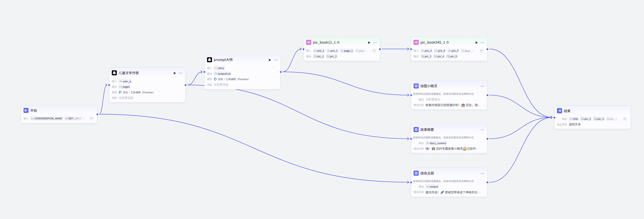The image size is (644, 219).
Task: Click the 结束 end node icon
Action: point(559,111)
